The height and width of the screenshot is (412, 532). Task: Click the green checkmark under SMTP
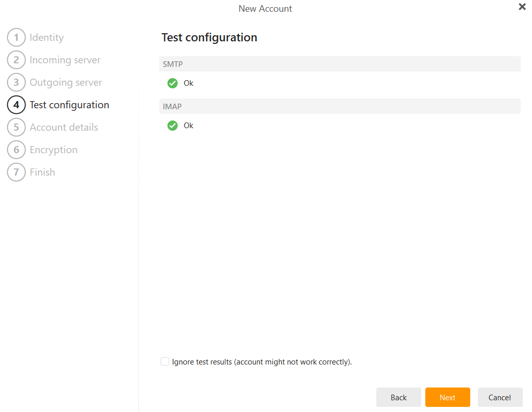(x=173, y=83)
